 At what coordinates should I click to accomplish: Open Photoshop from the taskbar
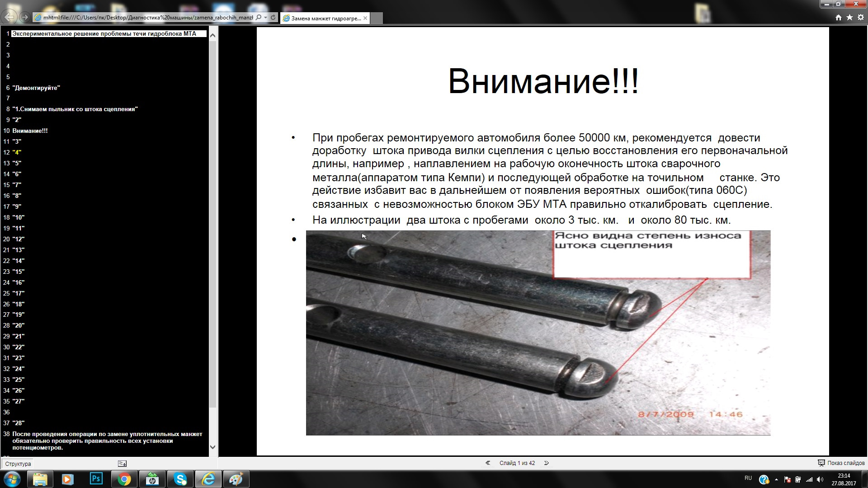coord(96,479)
